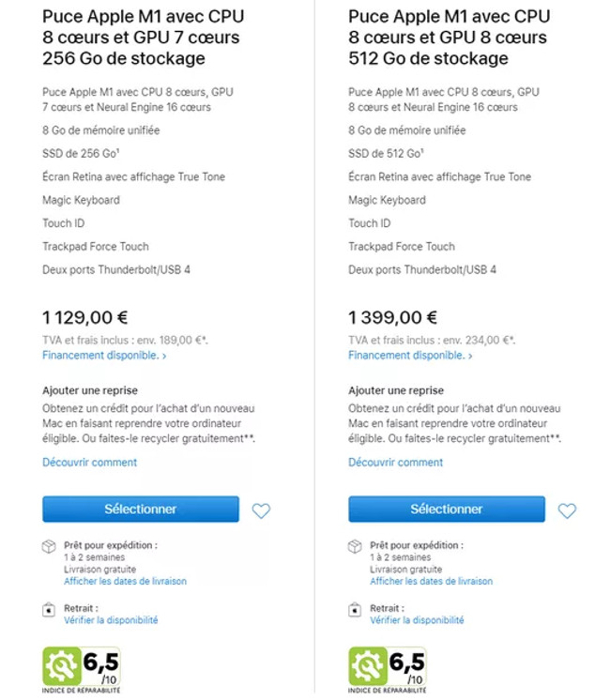Show delivery dates for 256 Go model

coord(125,581)
